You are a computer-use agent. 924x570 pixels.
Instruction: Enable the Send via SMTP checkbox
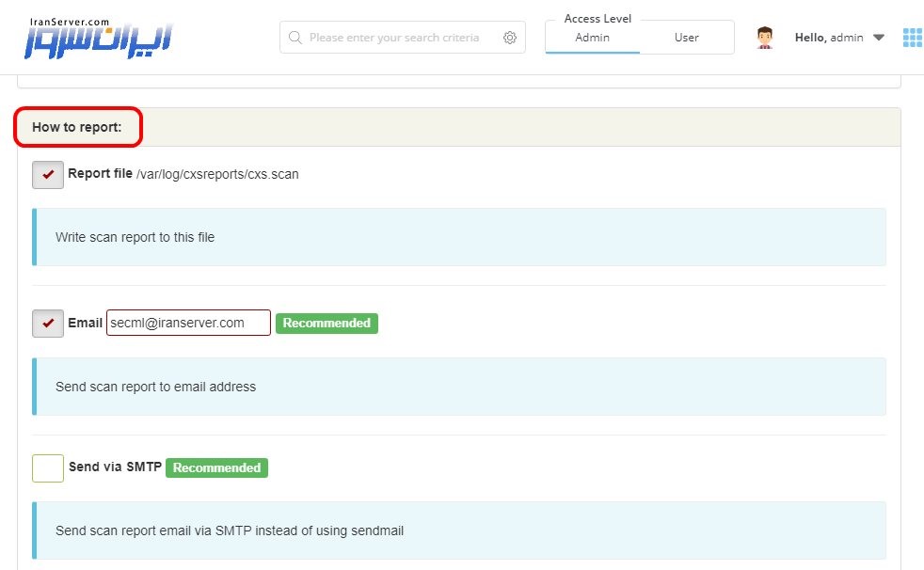tap(48, 468)
